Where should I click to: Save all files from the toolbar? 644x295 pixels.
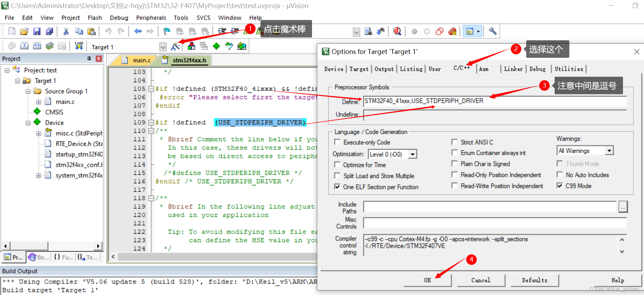tap(49, 32)
